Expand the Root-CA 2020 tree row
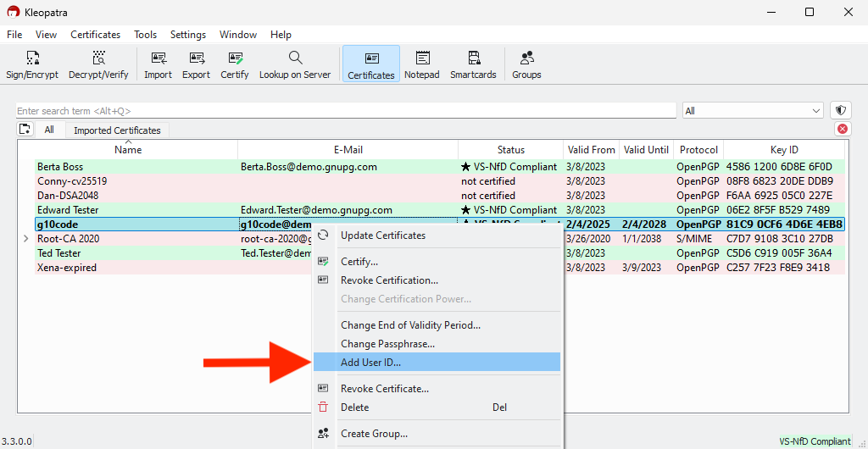The height and width of the screenshot is (449, 868). point(25,239)
